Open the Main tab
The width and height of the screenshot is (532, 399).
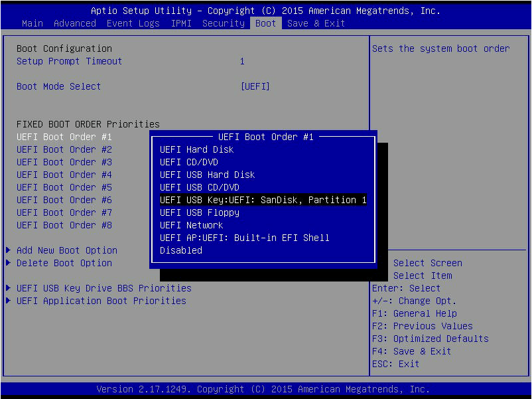[32, 23]
